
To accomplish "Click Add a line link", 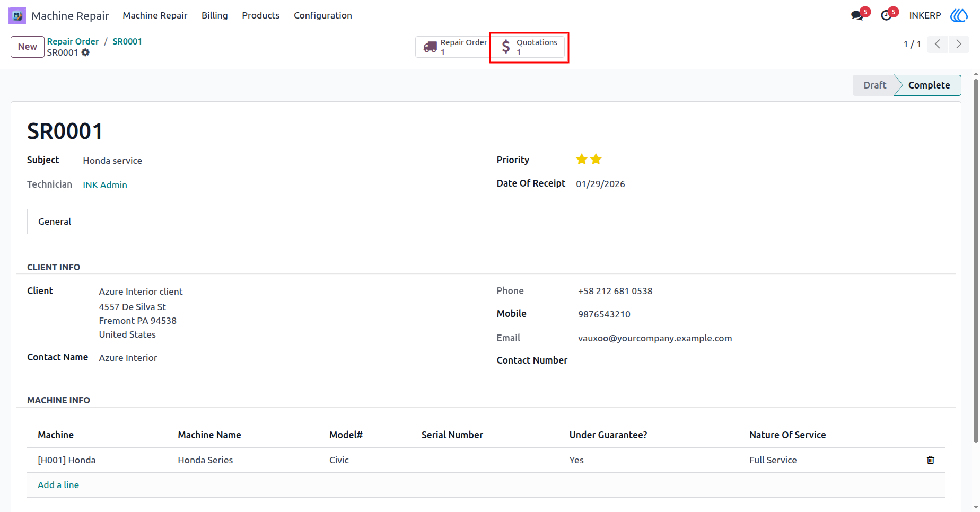I will pos(58,485).
